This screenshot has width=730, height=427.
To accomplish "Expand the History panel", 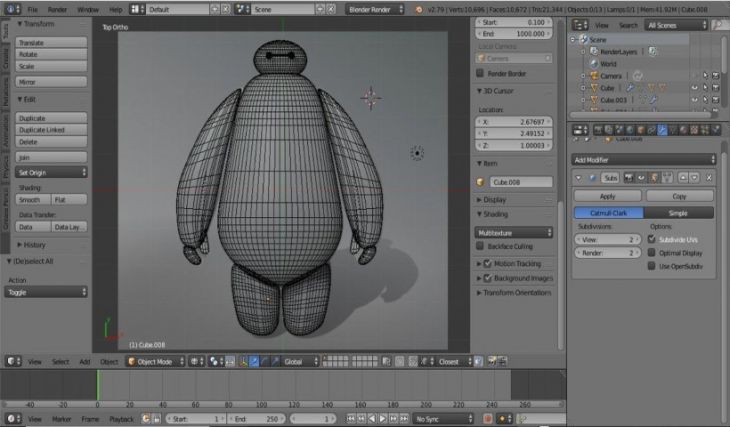I will [x=32, y=244].
